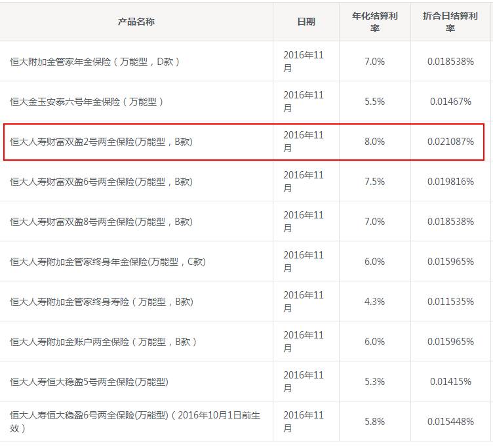Click the 0.015448% daily rate value

click(x=450, y=422)
